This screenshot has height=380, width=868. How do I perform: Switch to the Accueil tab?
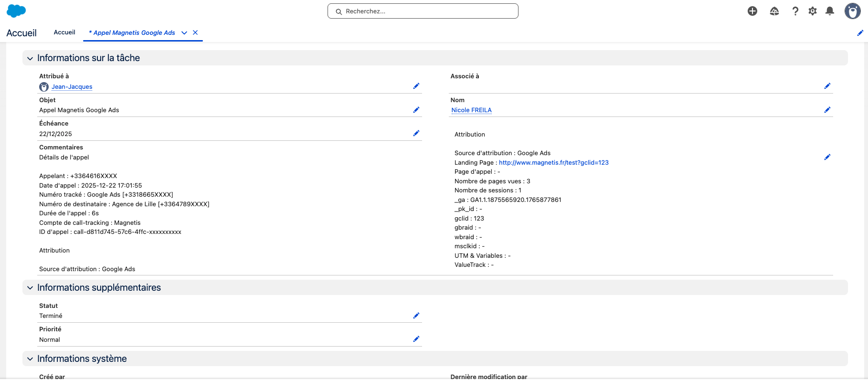(x=64, y=32)
